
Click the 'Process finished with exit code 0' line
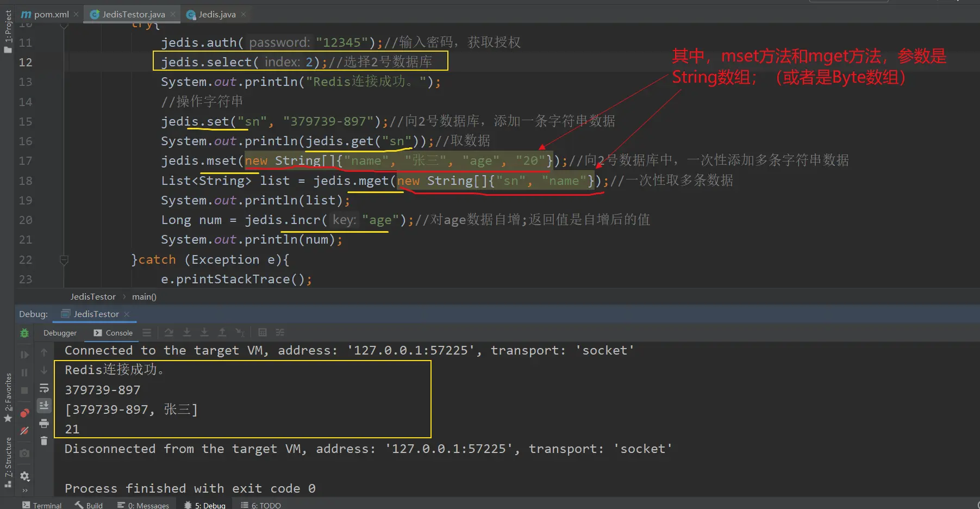(x=190, y=488)
